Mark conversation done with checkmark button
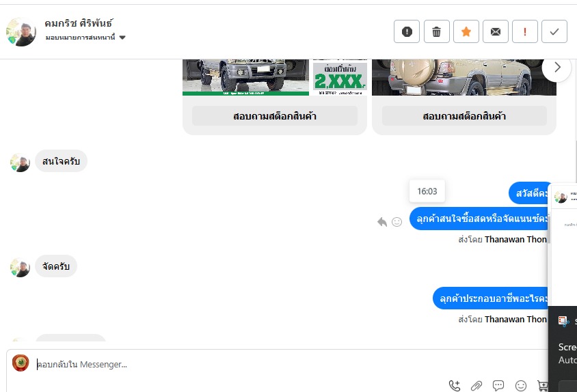 coord(554,31)
